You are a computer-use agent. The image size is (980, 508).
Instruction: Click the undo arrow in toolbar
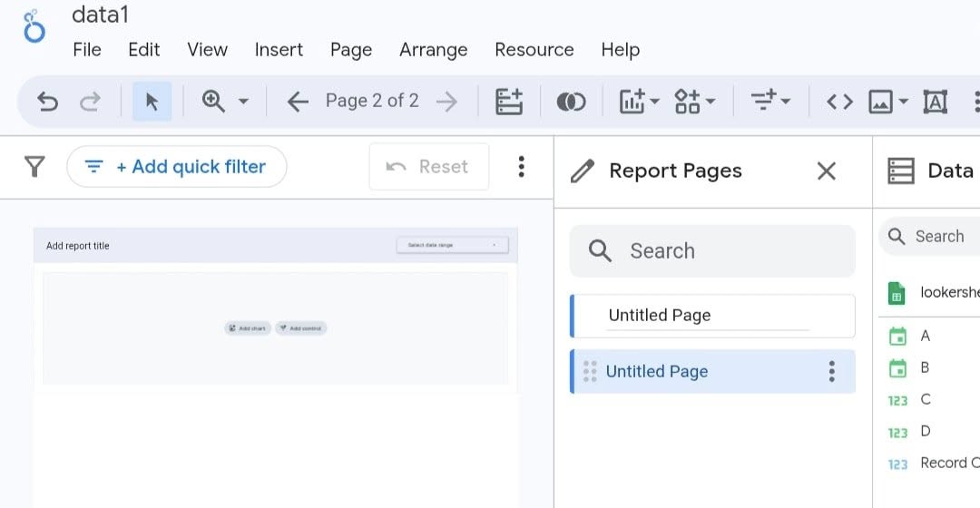47,102
